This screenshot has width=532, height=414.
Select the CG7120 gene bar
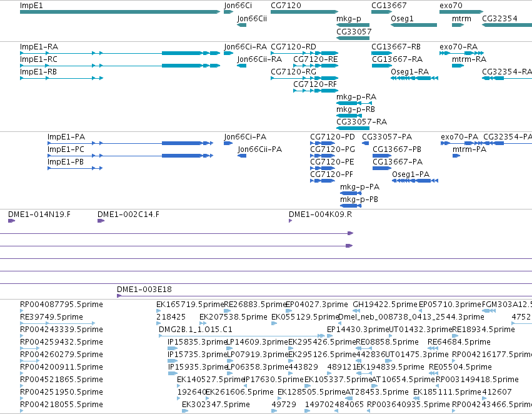pos(304,12)
